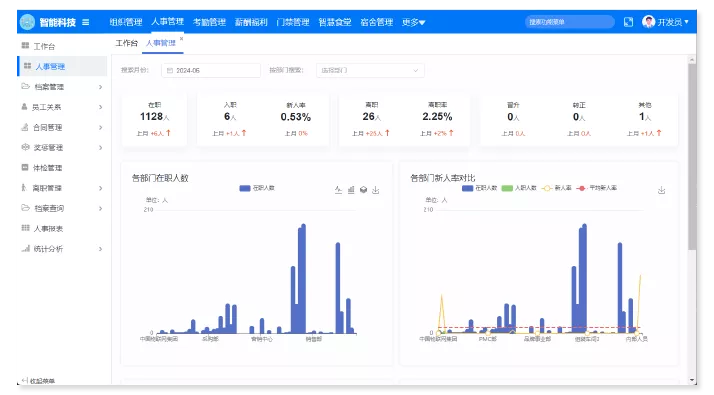Download the 各部门新人率对比 chart image
The image size is (714, 395).
pyautogui.click(x=662, y=190)
